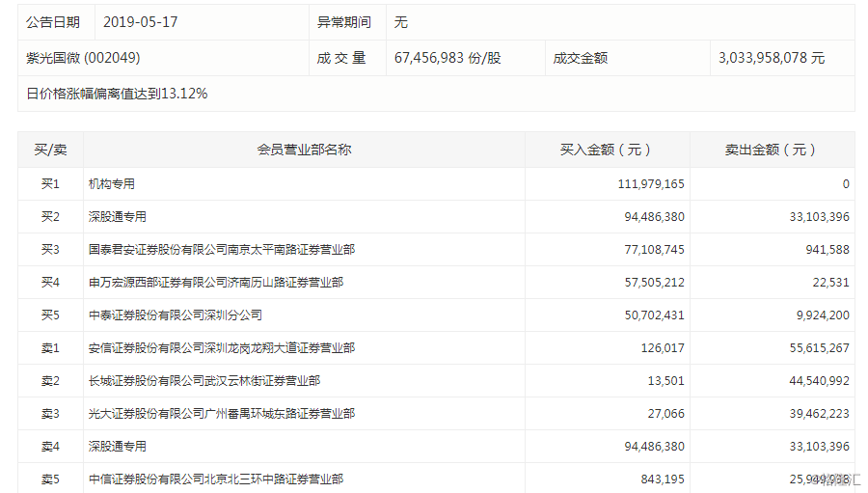The image size is (868, 493).
Task: Click buy amount 77,108,745
Action: point(654,249)
